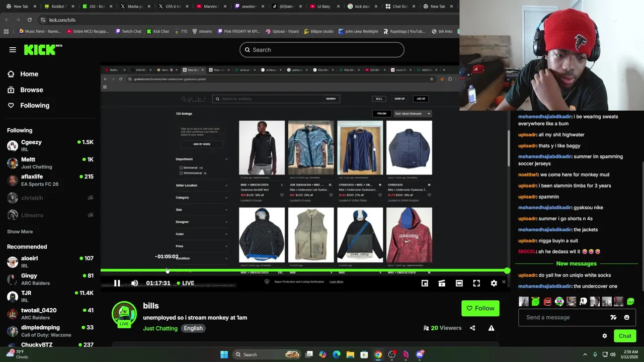This screenshot has width=644, height=362.
Task: Open the Kick hamburger menu
Action: pos(13,50)
